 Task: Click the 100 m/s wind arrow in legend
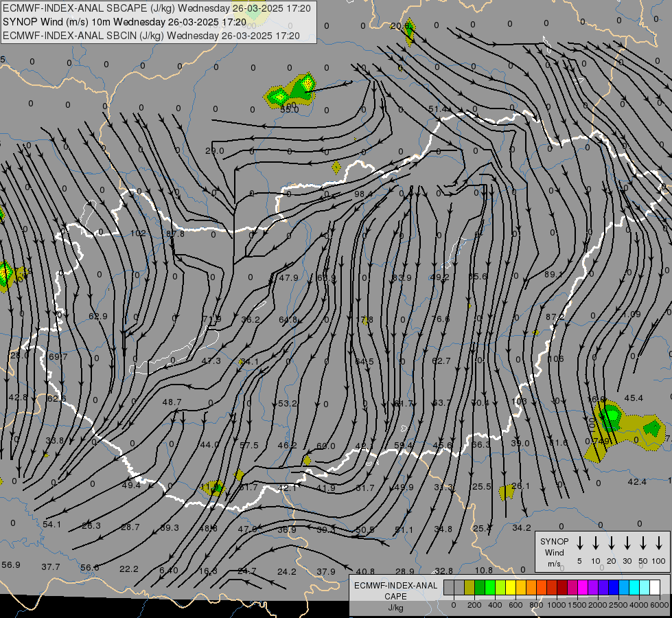click(659, 543)
